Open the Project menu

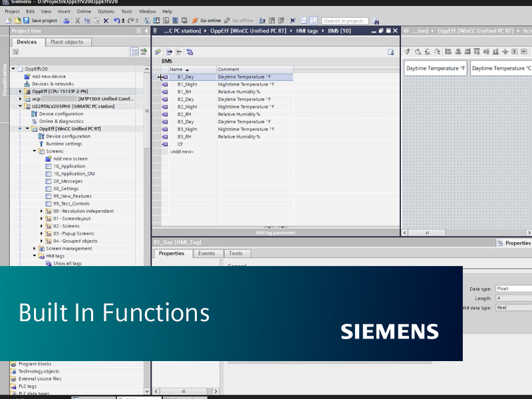tap(12, 11)
